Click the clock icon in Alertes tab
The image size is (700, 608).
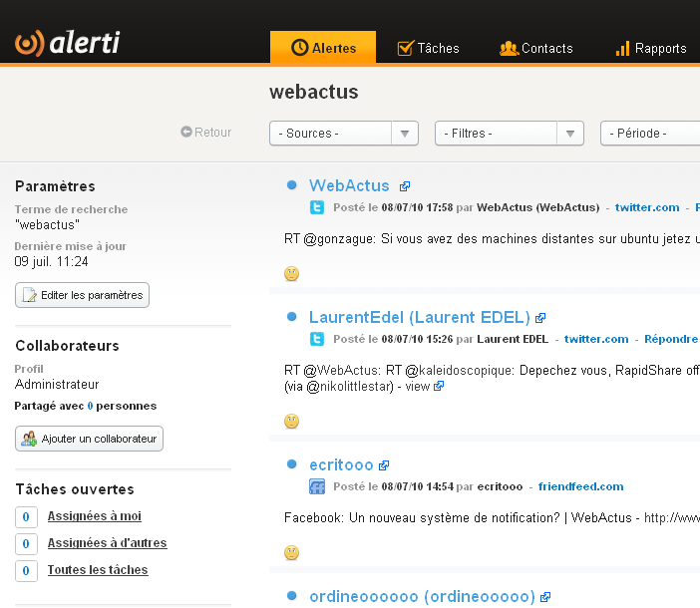299,47
